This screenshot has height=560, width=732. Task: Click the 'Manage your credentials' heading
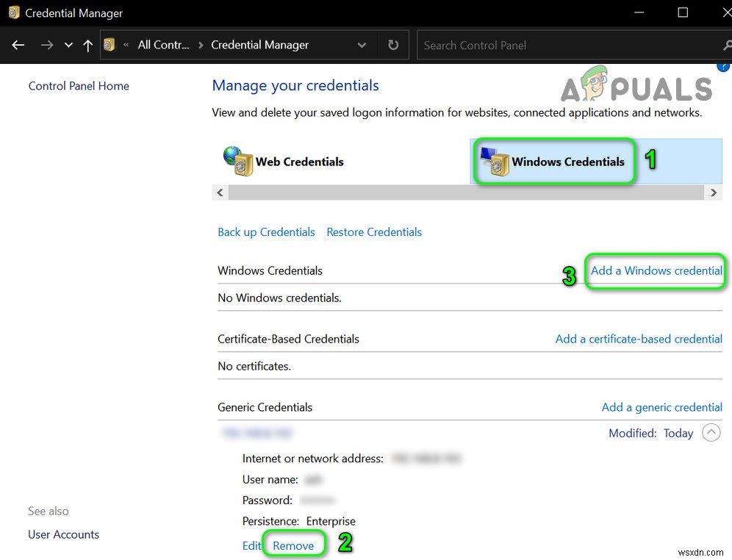tap(295, 85)
